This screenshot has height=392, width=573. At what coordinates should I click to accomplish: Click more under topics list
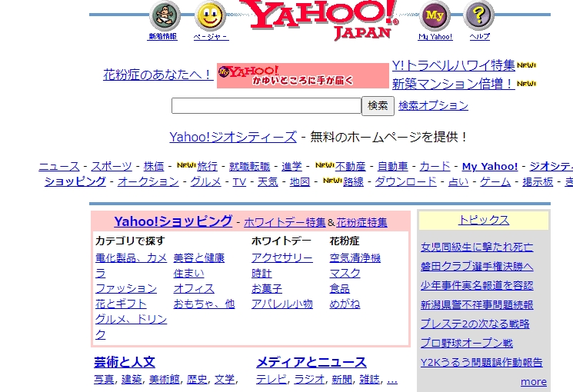point(534,382)
